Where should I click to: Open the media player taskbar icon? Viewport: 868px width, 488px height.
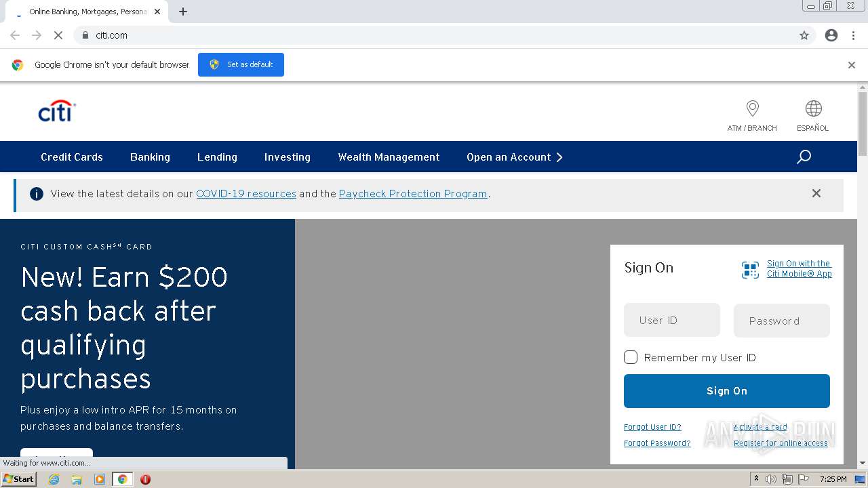click(100, 479)
